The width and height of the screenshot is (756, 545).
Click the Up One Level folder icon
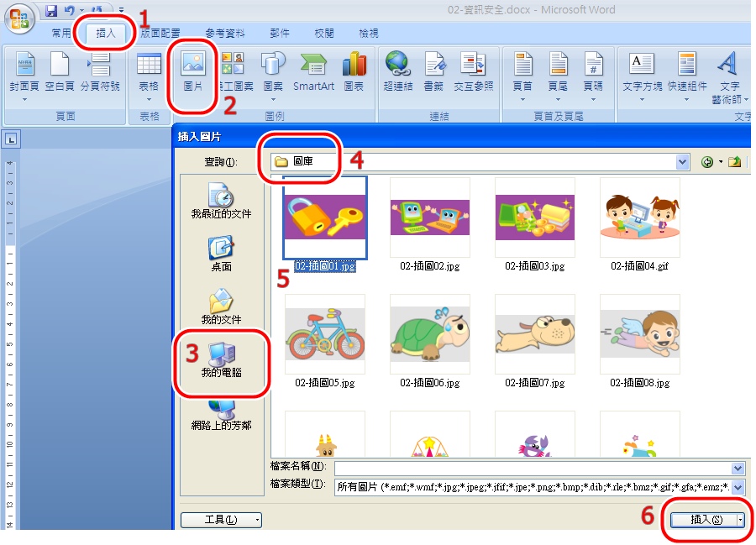coord(734,162)
